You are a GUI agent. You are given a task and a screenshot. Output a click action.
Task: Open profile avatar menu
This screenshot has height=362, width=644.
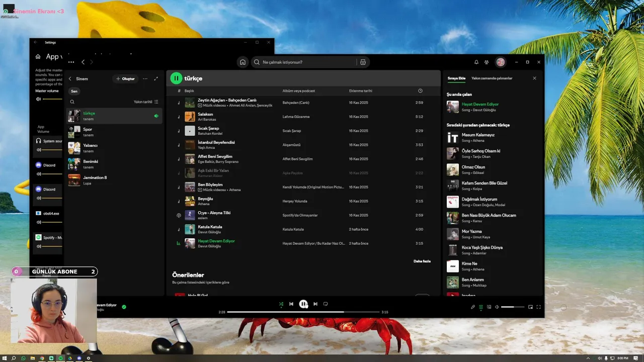(x=501, y=62)
